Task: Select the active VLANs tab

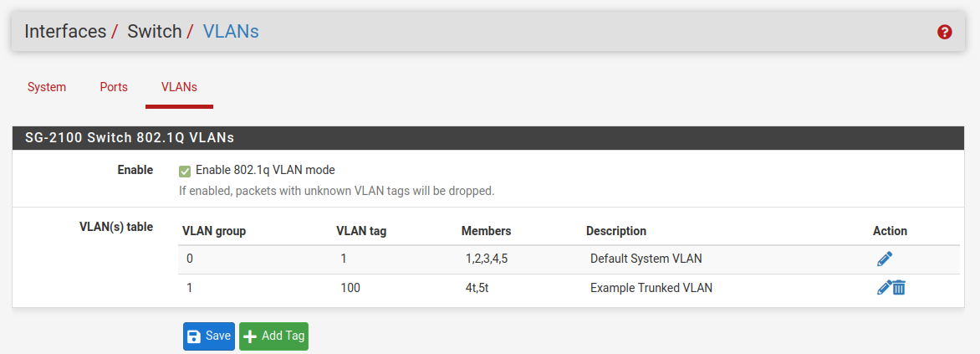Action: pyautogui.click(x=180, y=87)
